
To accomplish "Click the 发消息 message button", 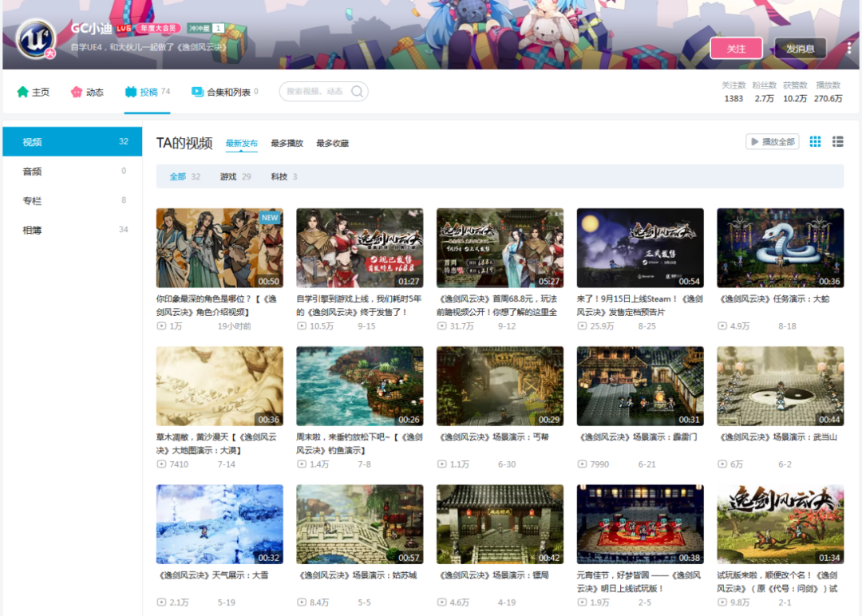I will [x=800, y=49].
